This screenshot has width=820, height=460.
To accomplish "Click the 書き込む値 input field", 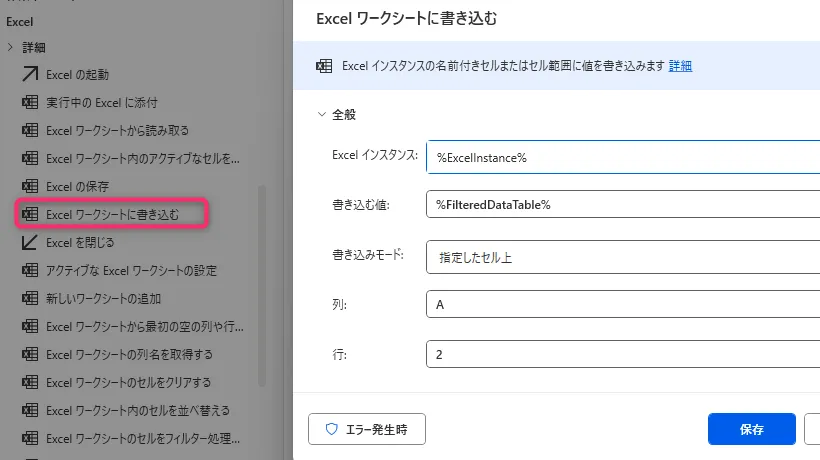I will pos(622,205).
